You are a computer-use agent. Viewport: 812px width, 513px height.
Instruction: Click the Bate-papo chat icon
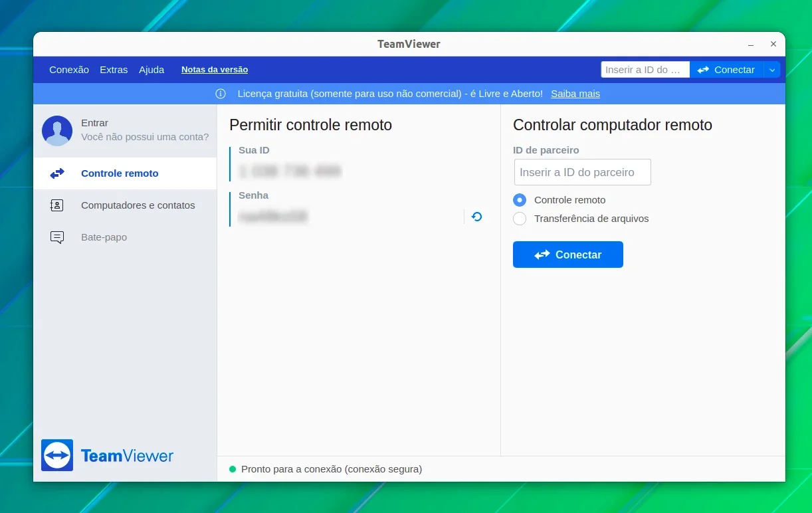click(x=57, y=237)
